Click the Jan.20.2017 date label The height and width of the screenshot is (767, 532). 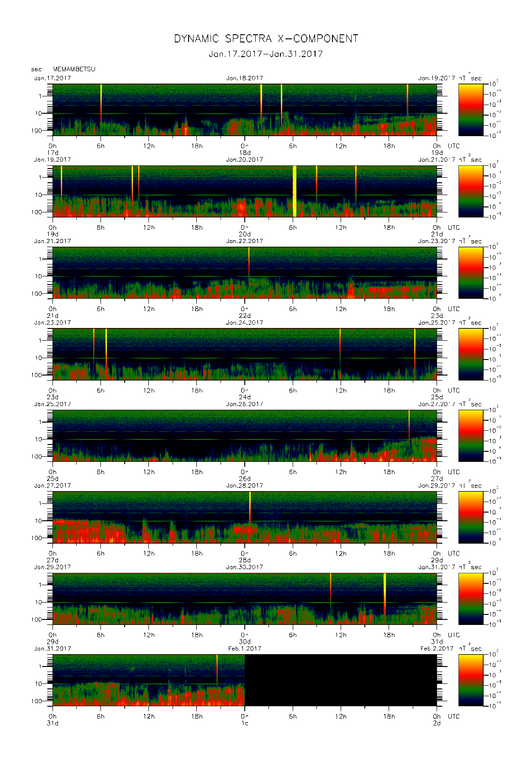[x=245, y=159]
